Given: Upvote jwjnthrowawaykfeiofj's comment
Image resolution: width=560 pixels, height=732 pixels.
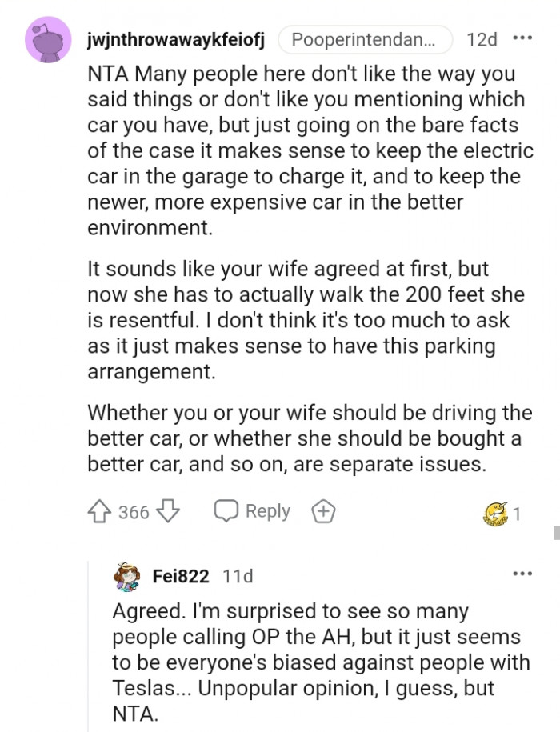Looking at the screenshot, I should point(101,510).
